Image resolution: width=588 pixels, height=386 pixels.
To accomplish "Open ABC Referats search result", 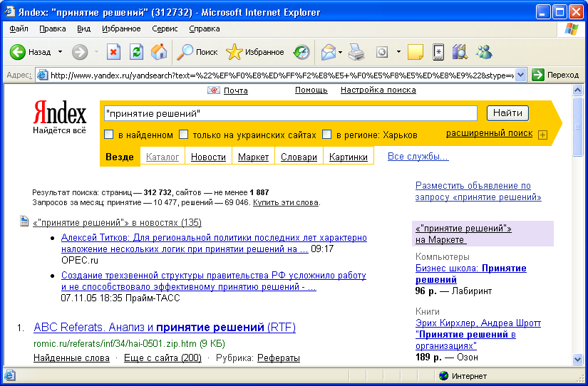I will point(164,327).
